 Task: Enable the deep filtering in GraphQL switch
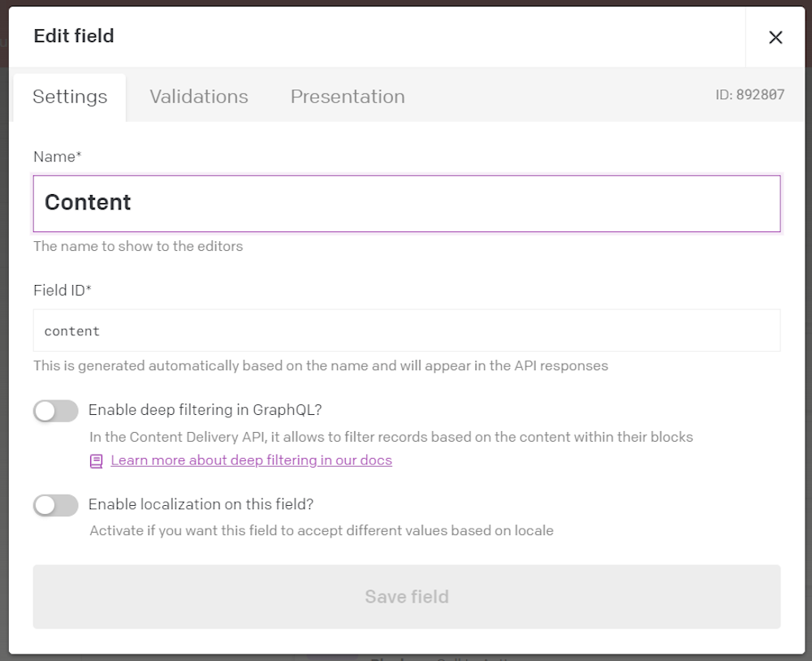[56, 411]
